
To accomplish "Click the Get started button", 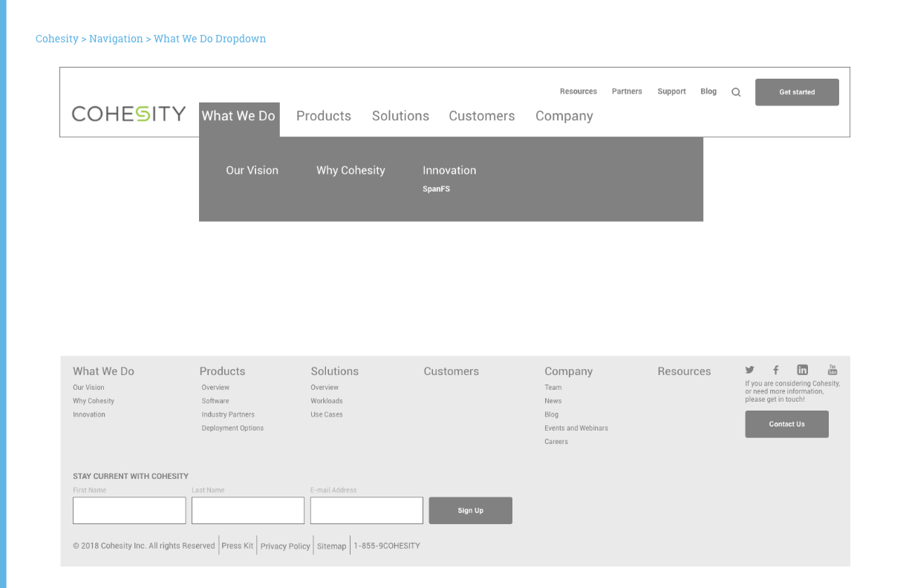I will click(797, 92).
